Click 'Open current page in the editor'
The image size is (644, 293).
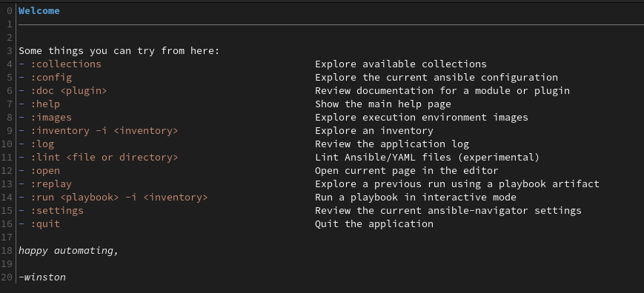407,171
